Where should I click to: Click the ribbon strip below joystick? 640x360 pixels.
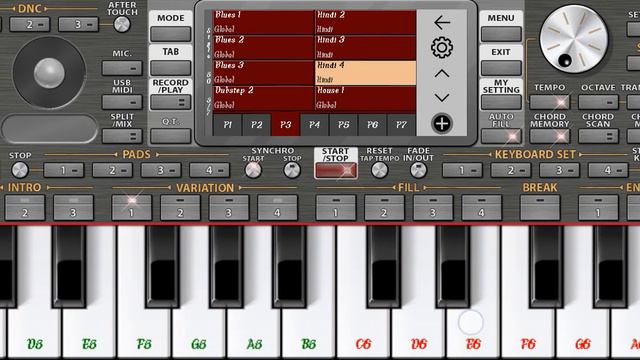click(49, 128)
